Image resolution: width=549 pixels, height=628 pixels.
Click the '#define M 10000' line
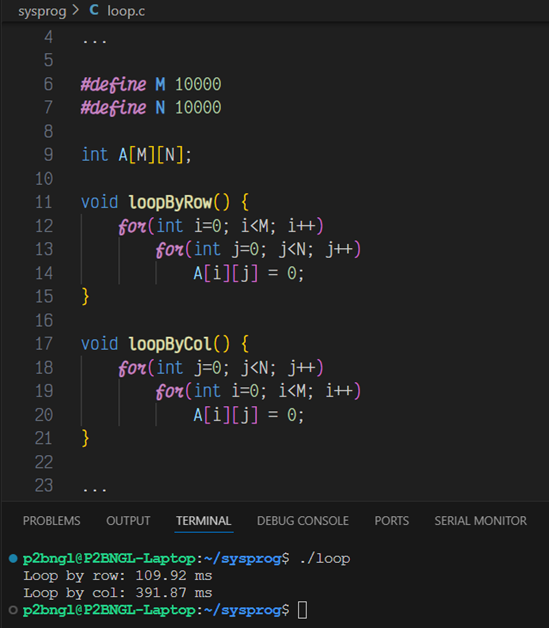151,84
